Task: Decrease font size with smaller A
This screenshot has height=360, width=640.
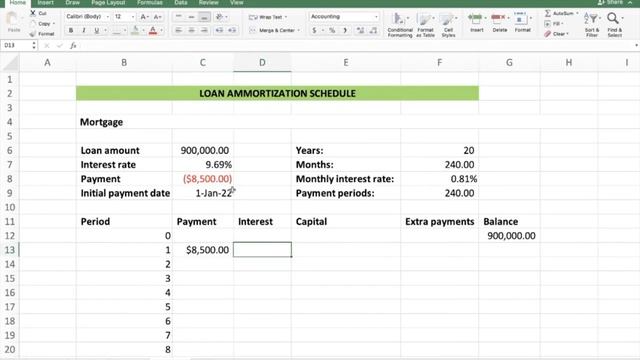Action: (157, 17)
